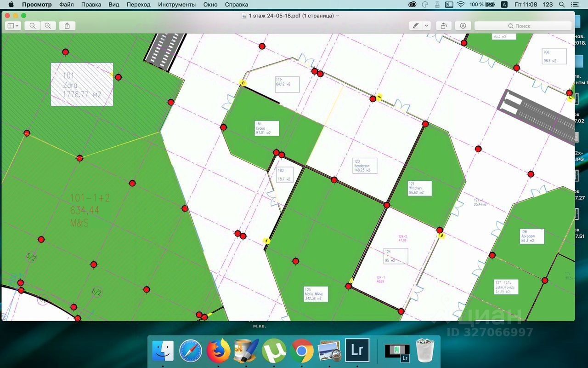Open the Инструменты menu
The image size is (588, 368).
(x=177, y=5)
